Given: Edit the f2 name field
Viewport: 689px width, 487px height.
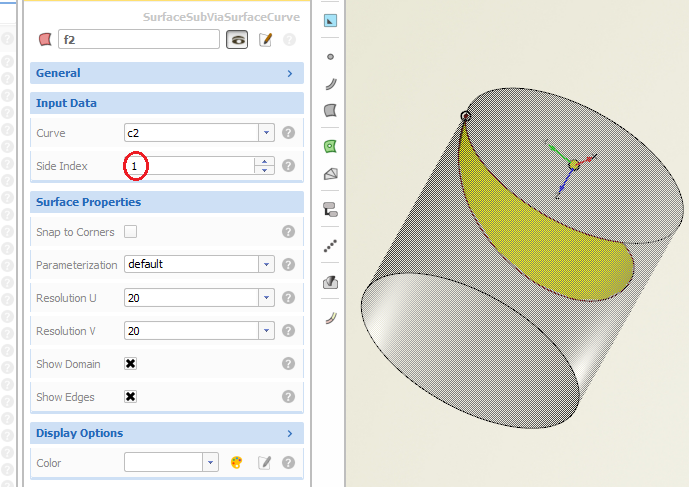Looking at the screenshot, I should click(x=139, y=40).
